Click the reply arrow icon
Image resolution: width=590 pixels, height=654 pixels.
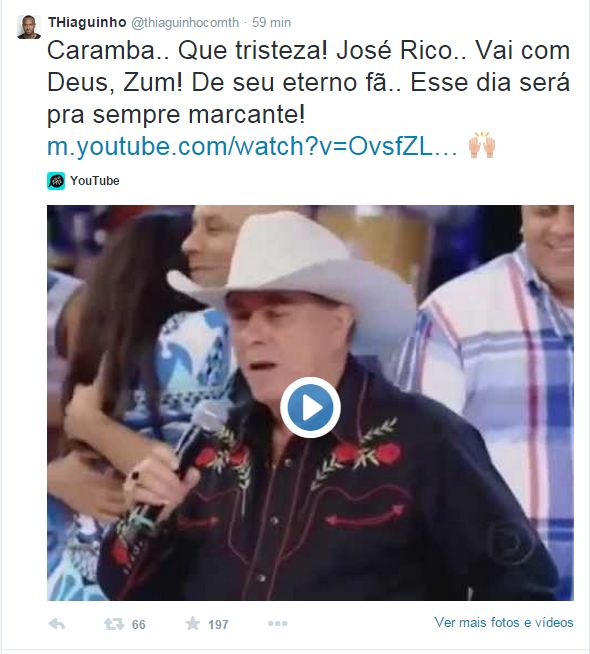pos(57,624)
